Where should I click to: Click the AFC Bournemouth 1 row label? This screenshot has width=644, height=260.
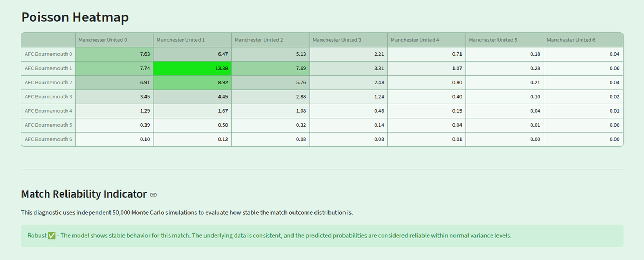48,68
